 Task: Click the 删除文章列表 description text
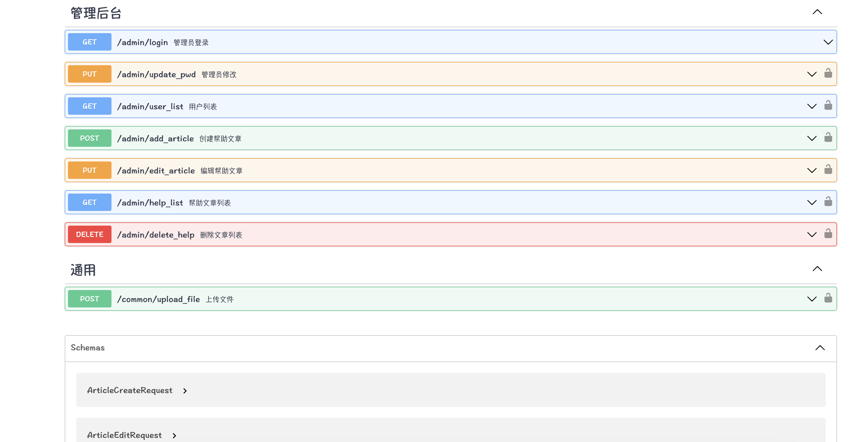pos(221,235)
